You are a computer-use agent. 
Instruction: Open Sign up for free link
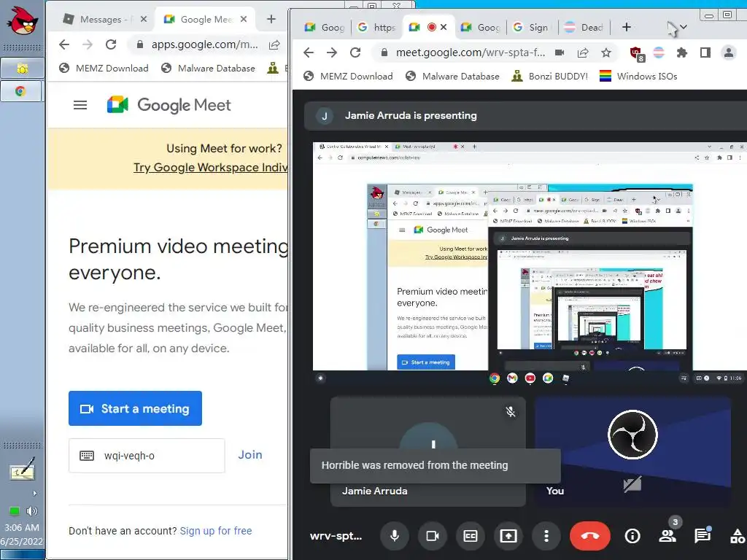tap(216, 531)
